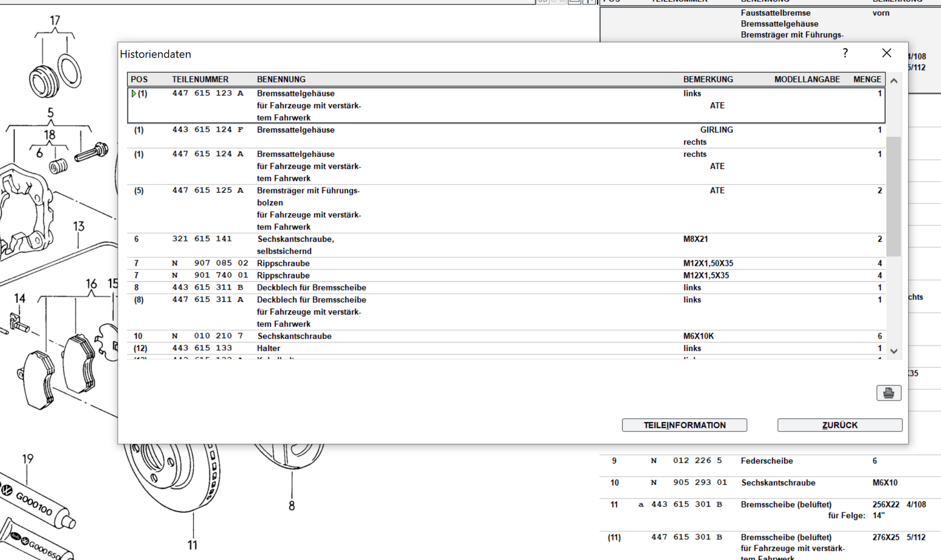941x560 pixels.
Task: Click the BENENNUNG column header
Action: (x=281, y=79)
